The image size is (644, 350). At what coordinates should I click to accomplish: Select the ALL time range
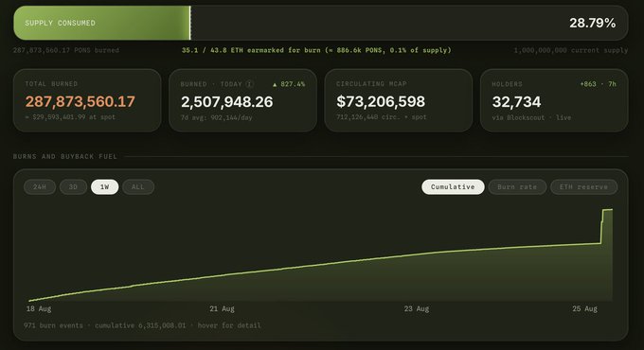138,187
